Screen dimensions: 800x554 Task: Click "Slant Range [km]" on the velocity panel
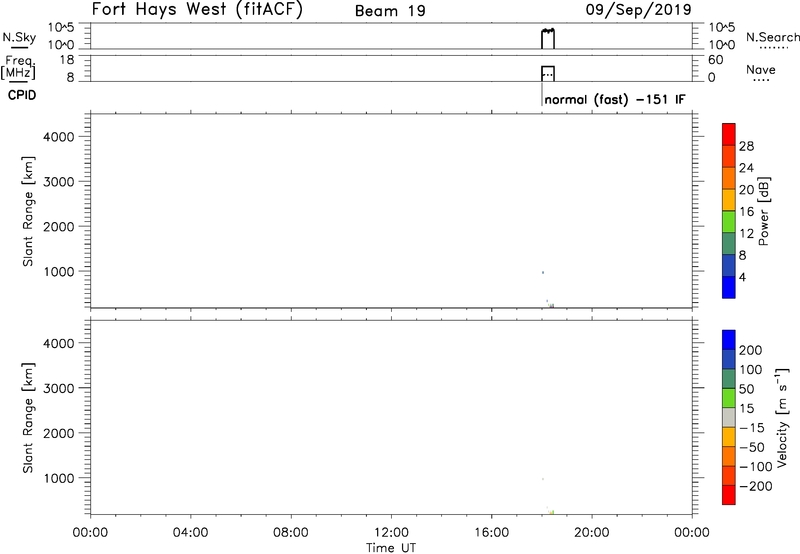pyautogui.click(x=28, y=418)
